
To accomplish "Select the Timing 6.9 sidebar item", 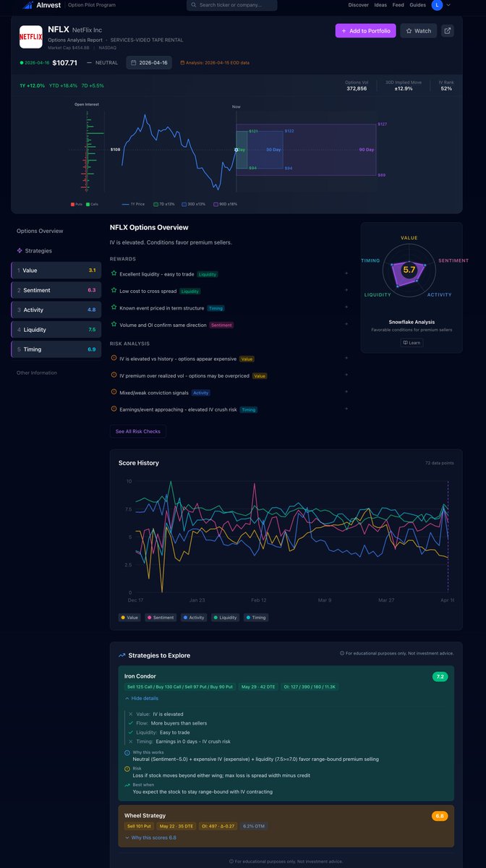I will (x=56, y=349).
